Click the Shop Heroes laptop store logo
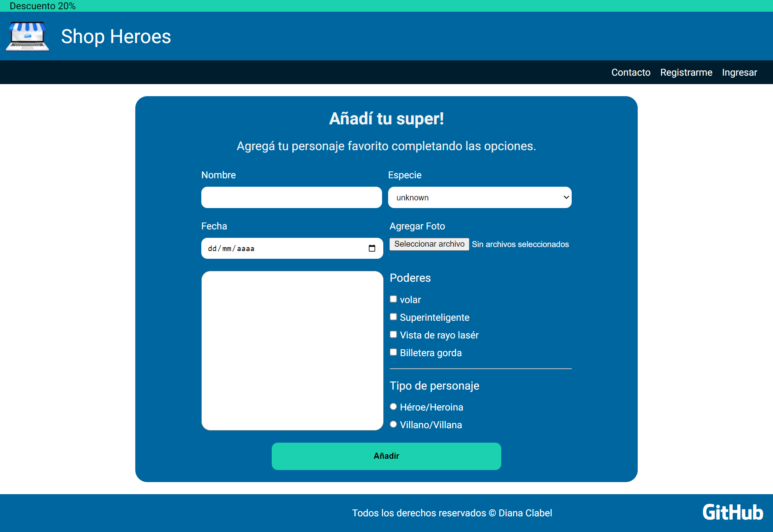Image resolution: width=773 pixels, height=532 pixels. coord(27,36)
